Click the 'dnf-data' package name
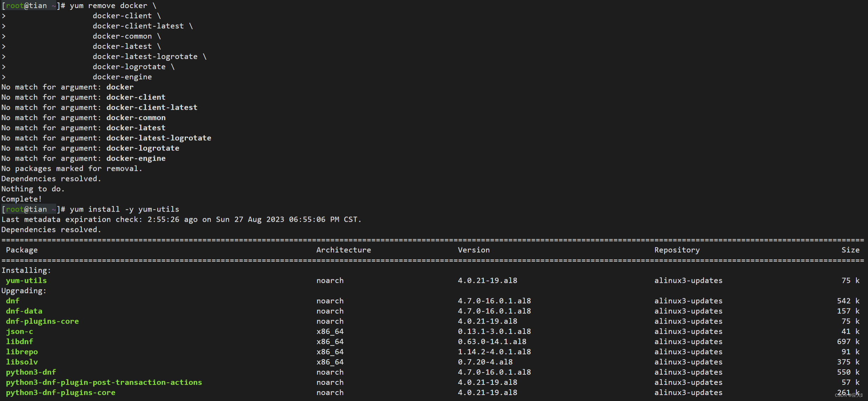Image resolution: width=868 pixels, height=401 pixels. coord(24,311)
